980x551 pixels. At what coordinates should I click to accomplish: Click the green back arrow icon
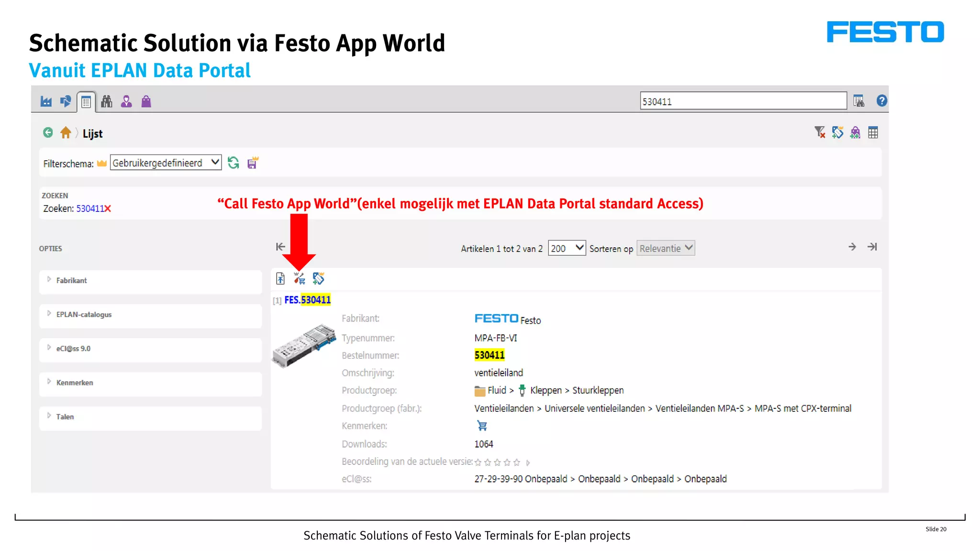coord(48,133)
